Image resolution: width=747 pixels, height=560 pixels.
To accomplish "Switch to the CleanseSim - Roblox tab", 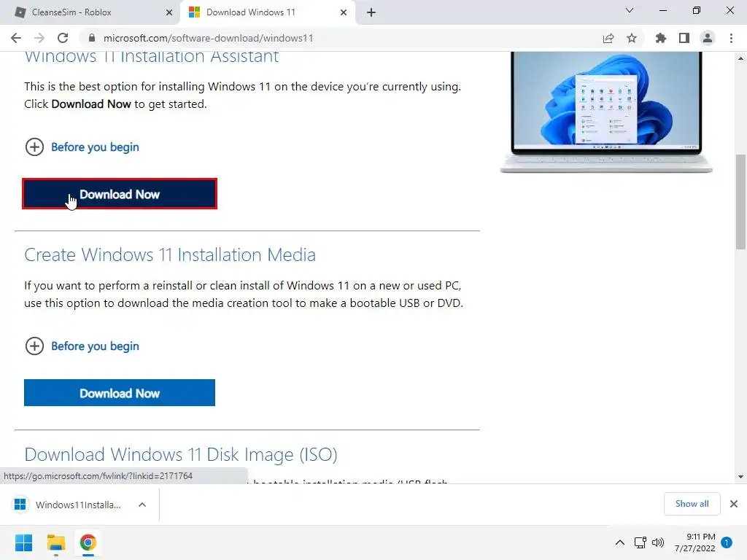I will [90, 12].
